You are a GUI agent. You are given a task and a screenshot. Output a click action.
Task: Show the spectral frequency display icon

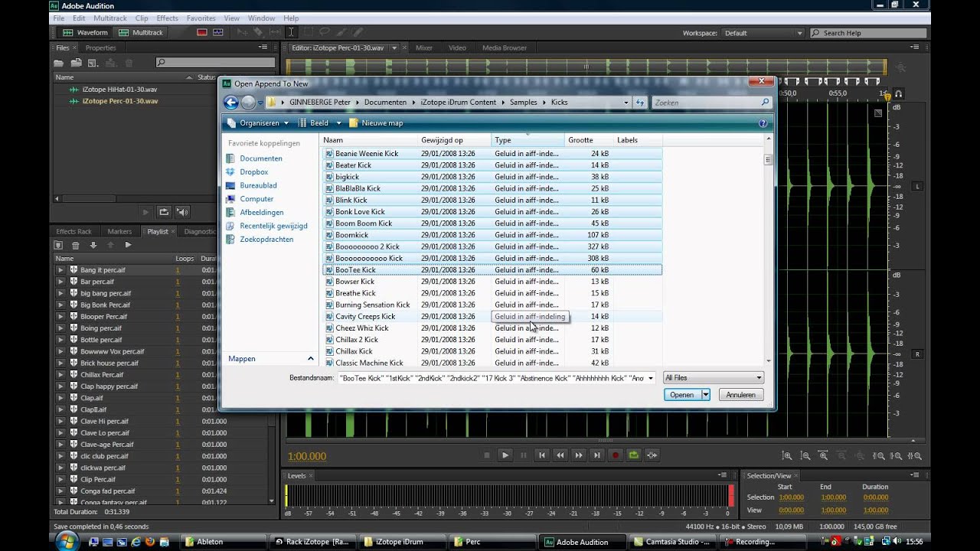pos(202,32)
